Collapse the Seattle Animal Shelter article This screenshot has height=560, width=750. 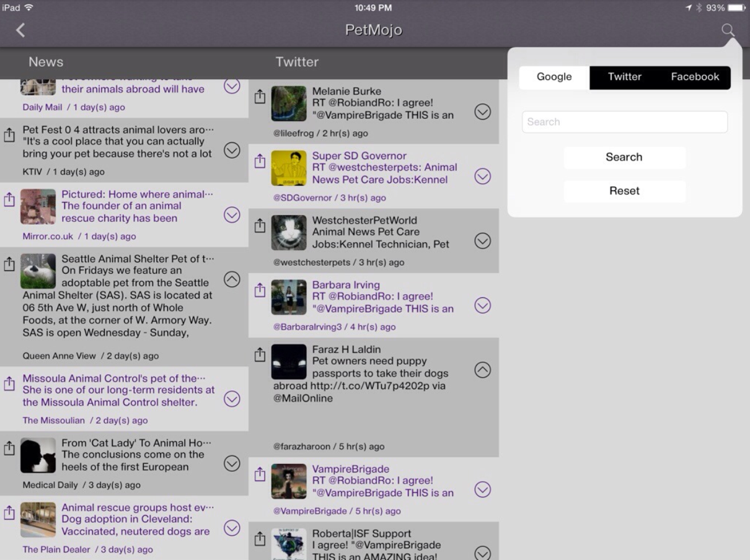click(232, 279)
